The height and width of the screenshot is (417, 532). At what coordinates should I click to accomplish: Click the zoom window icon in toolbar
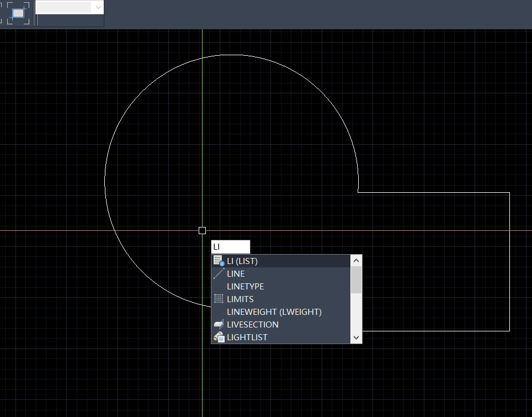(18, 13)
